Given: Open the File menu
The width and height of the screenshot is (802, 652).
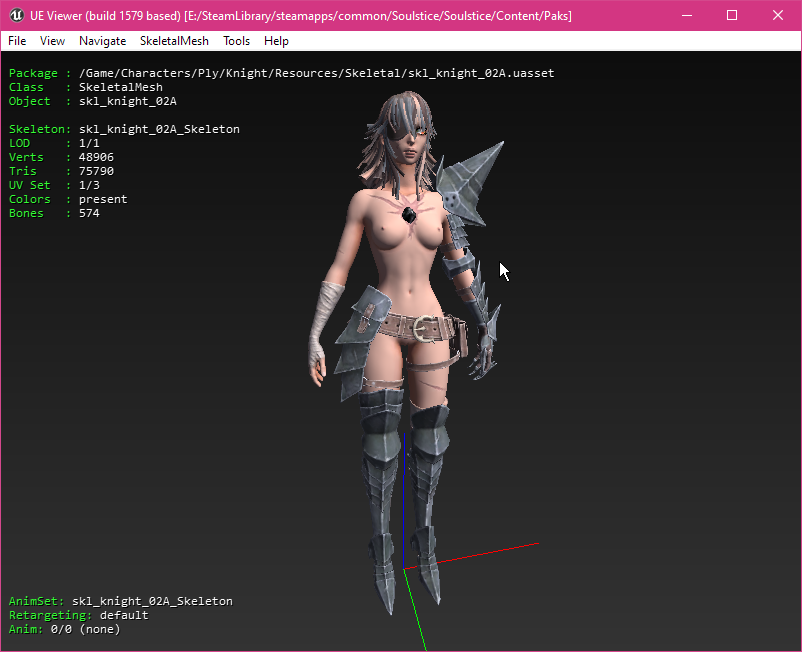Looking at the screenshot, I should pyautogui.click(x=17, y=41).
